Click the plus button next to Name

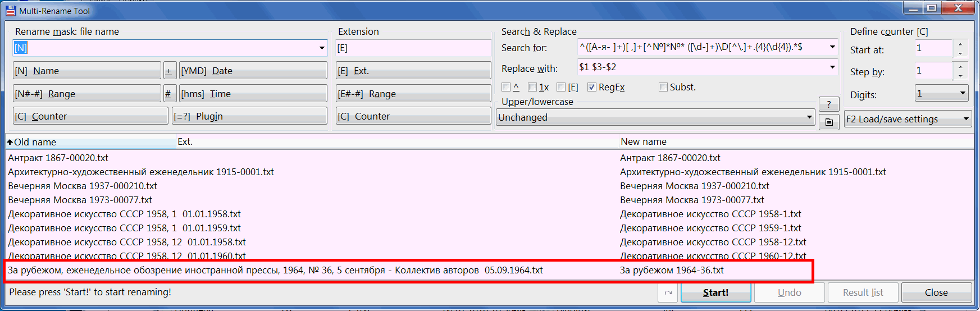click(x=168, y=71)
